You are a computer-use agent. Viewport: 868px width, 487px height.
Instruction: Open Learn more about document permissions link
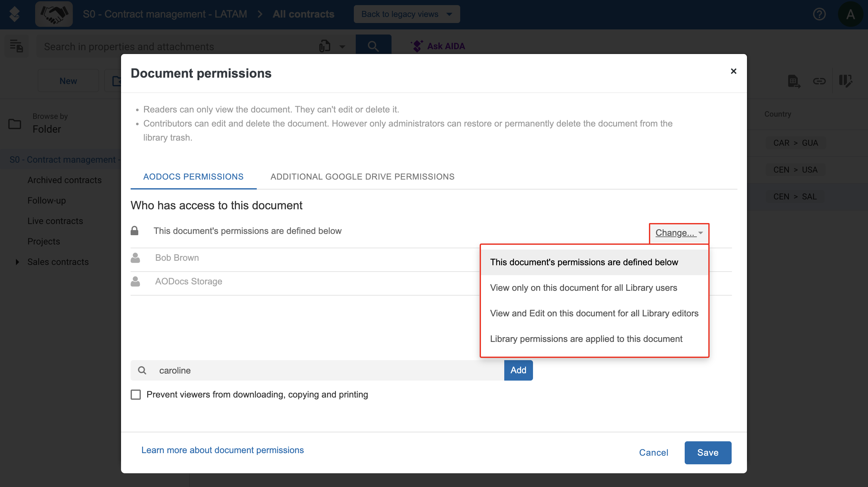click(x=222, y=450)
